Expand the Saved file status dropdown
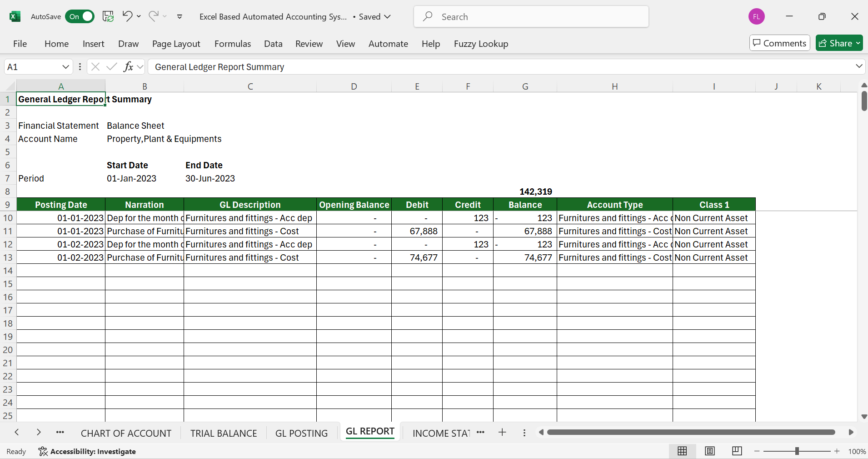Image resolution: width=868 pixels, height=459 pixels. tap(388, 17)
